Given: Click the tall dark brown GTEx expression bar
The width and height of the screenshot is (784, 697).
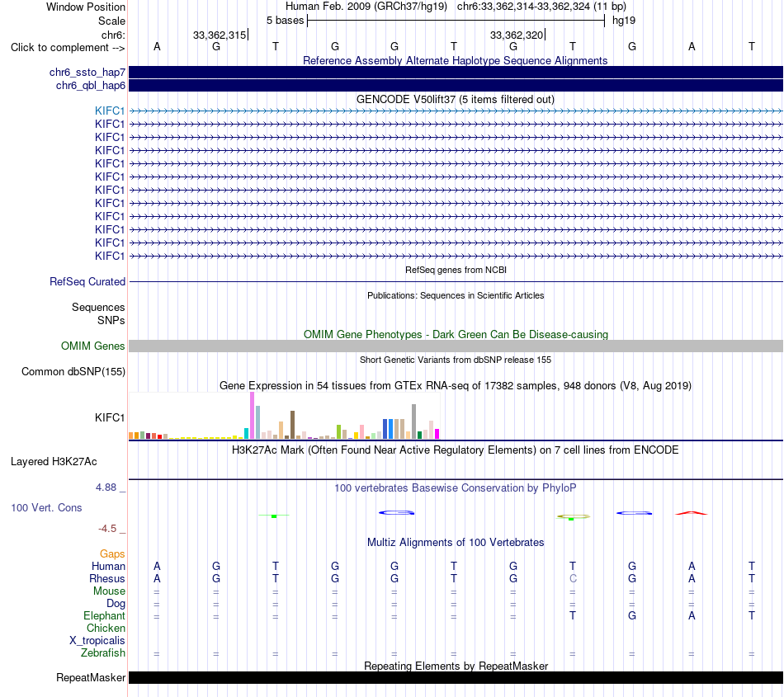Looking at the screenshot, I should 292,425.
